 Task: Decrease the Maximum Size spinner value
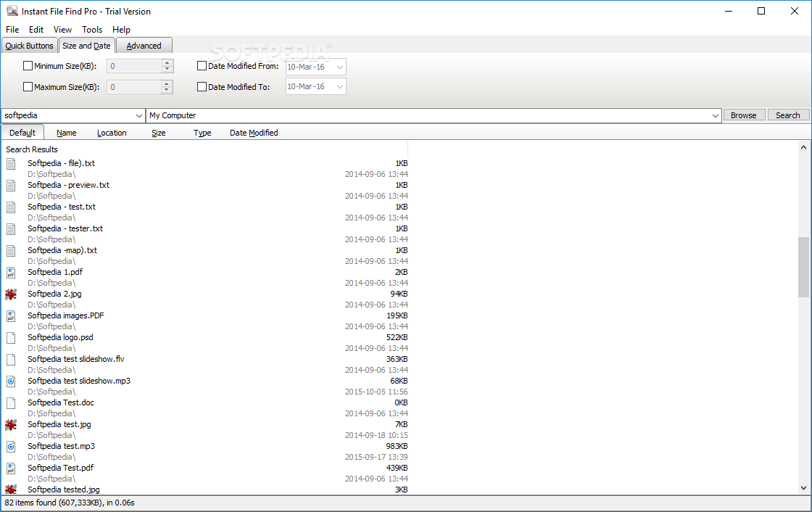167,90
